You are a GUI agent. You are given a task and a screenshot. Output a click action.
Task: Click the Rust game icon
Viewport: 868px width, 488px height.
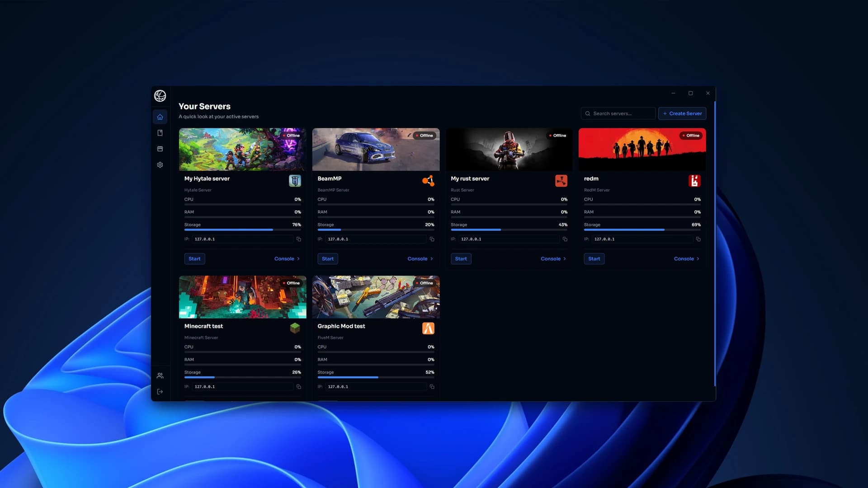point(561,181)
